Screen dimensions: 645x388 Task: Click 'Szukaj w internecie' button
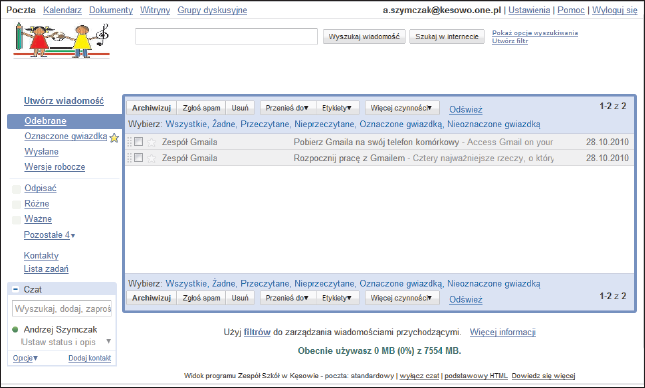pyautogui.click(x=447, y=36)
